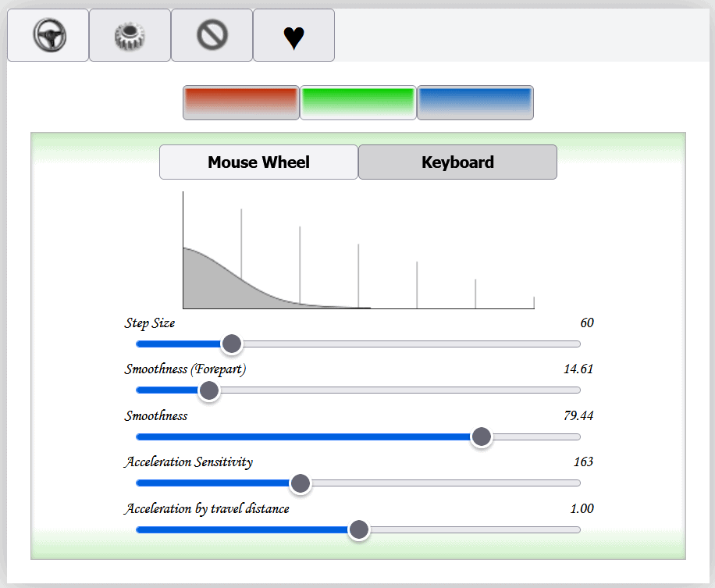Click the Smoothness slider handle
Screen dimensions: 715x588
(482, 437)
